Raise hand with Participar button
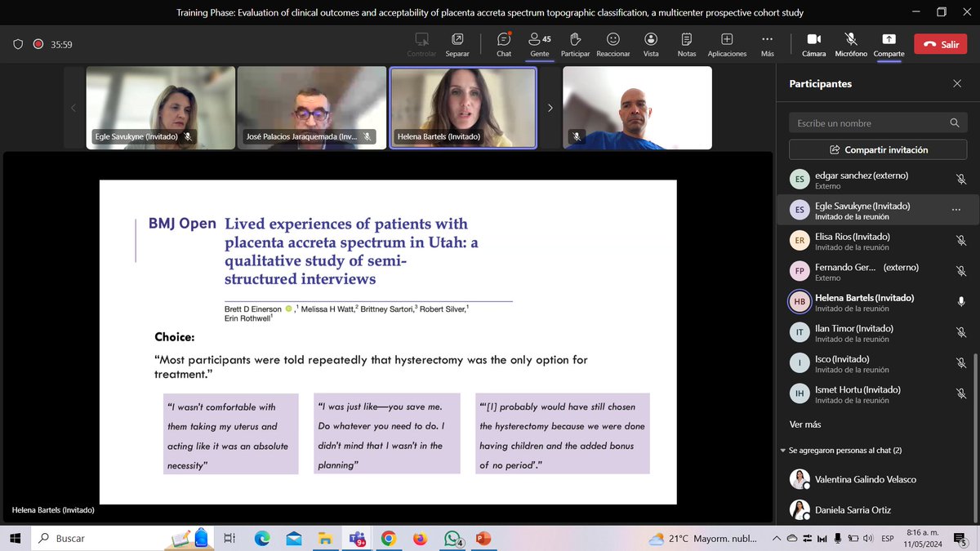The width and height of the screenshot is (980, 551). click(575, 44)
